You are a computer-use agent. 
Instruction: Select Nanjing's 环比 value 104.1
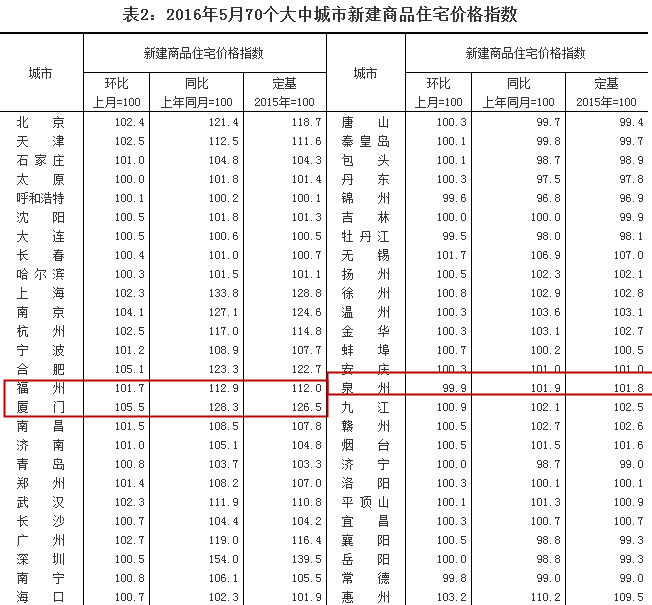[x=130, y=312]
